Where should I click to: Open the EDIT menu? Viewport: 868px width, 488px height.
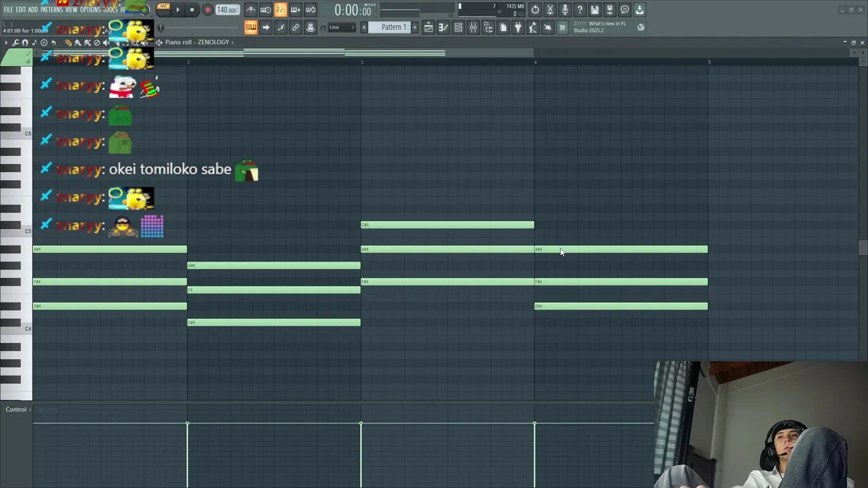point(21,9)
